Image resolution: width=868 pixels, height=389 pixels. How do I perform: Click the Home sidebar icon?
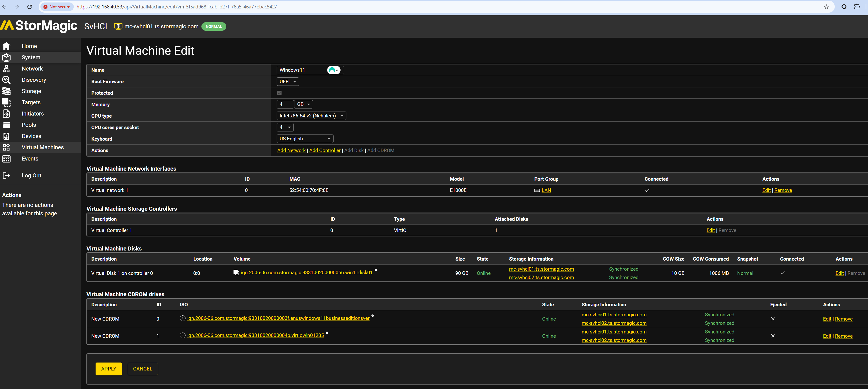point(6,46)
